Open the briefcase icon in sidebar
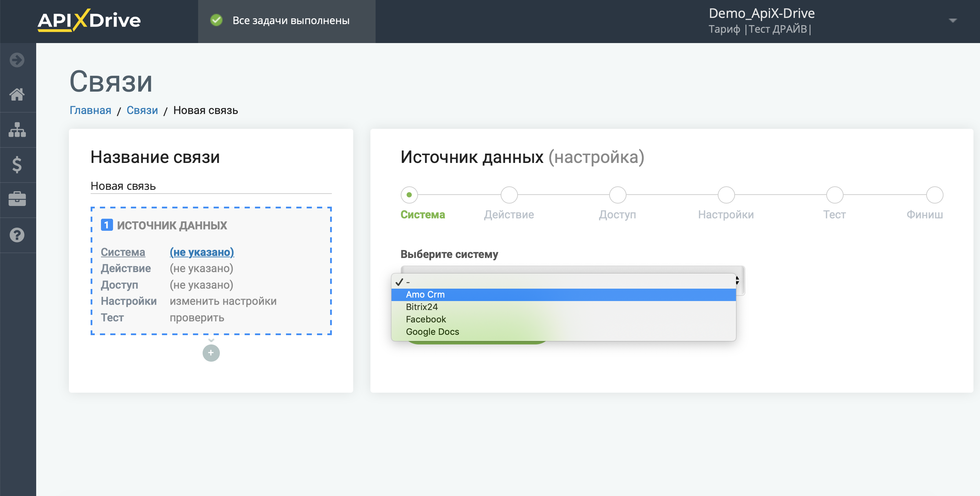Viewport: 980px width, 496px height. click(17, 199)
